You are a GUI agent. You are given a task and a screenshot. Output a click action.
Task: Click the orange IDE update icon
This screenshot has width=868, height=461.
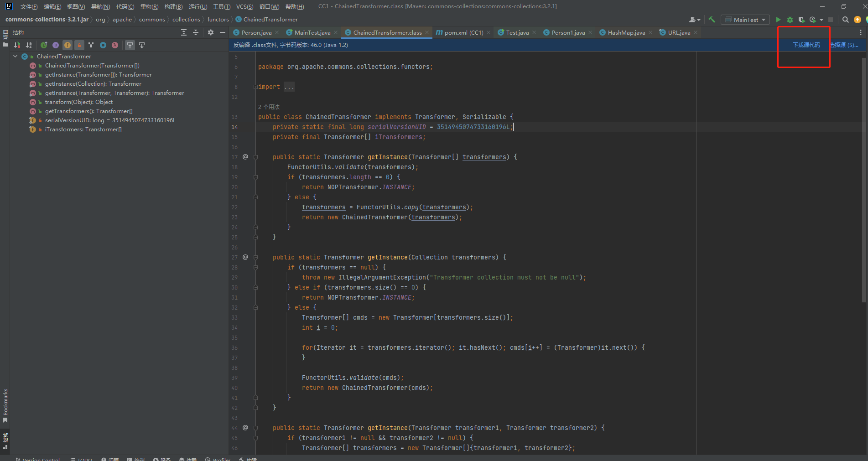click(x=858, y=20)
